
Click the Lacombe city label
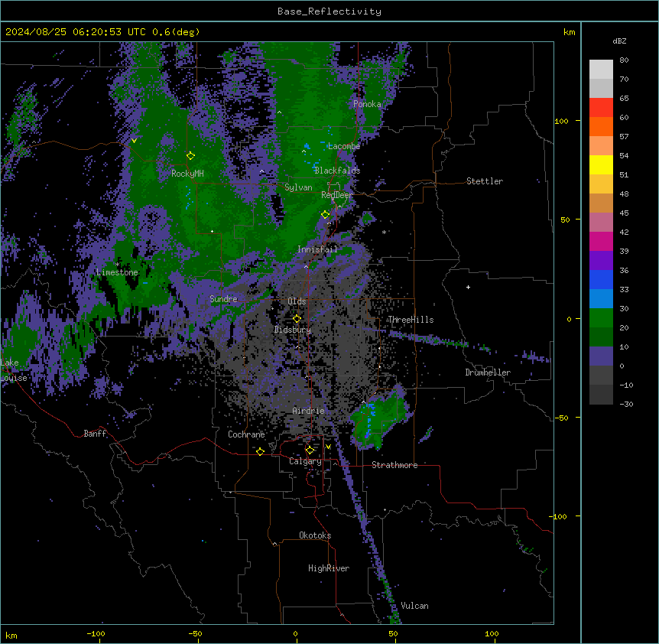tap(344, 146)
